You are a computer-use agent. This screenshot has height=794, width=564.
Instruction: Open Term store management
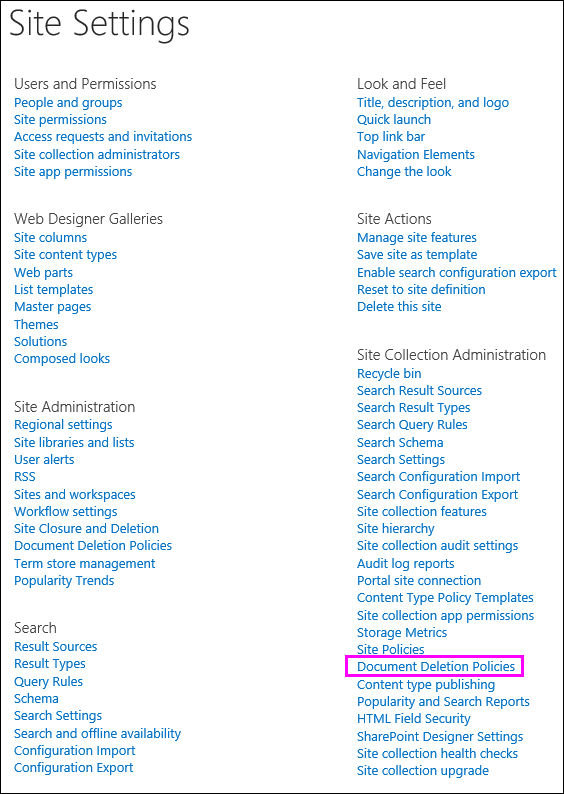pos(85,564)
